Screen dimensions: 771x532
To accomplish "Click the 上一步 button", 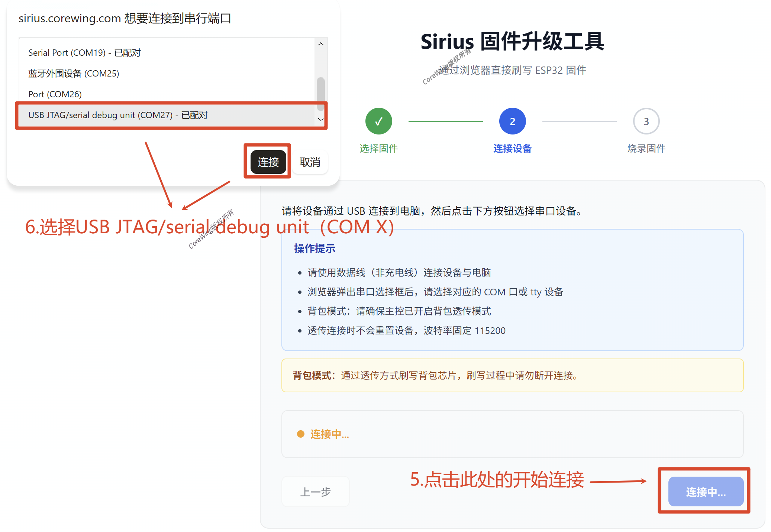I will [315, 492].
